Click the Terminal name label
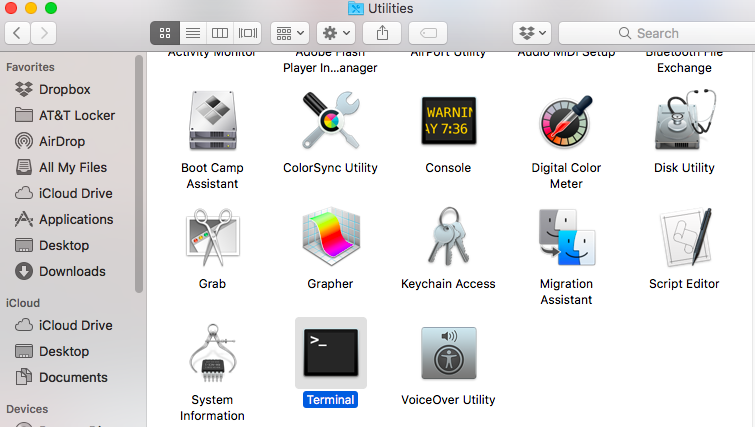 click(x=330, y=400)
